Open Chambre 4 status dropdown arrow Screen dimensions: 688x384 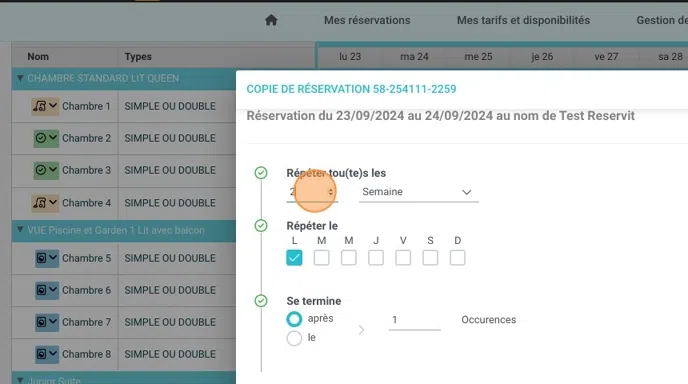(x=53, y=202)
